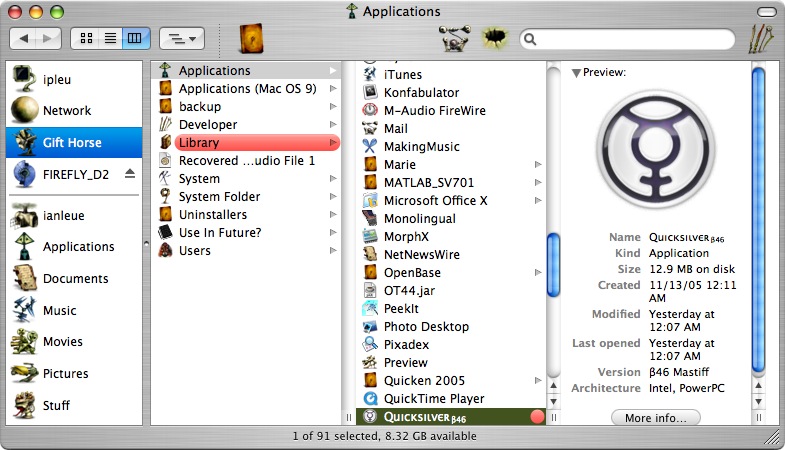
Task: Switch to icon view mode
Action: click(x=86, y=39)
